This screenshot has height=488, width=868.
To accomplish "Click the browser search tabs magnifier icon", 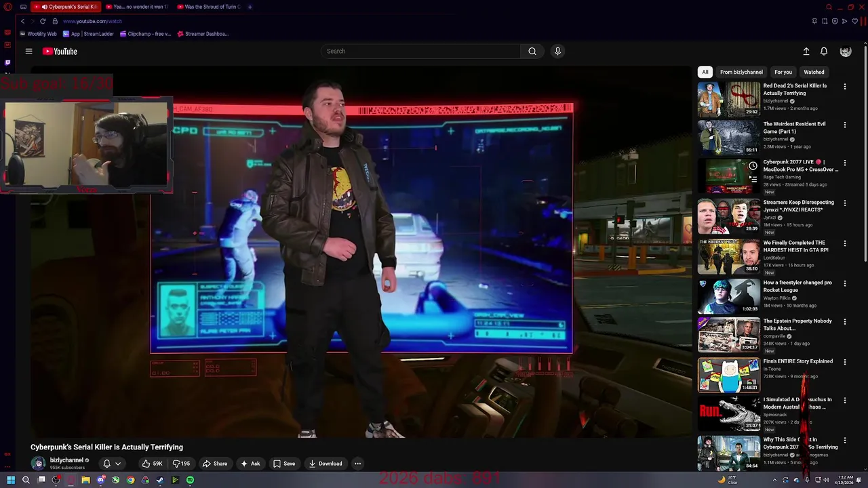I will point(829,7).
